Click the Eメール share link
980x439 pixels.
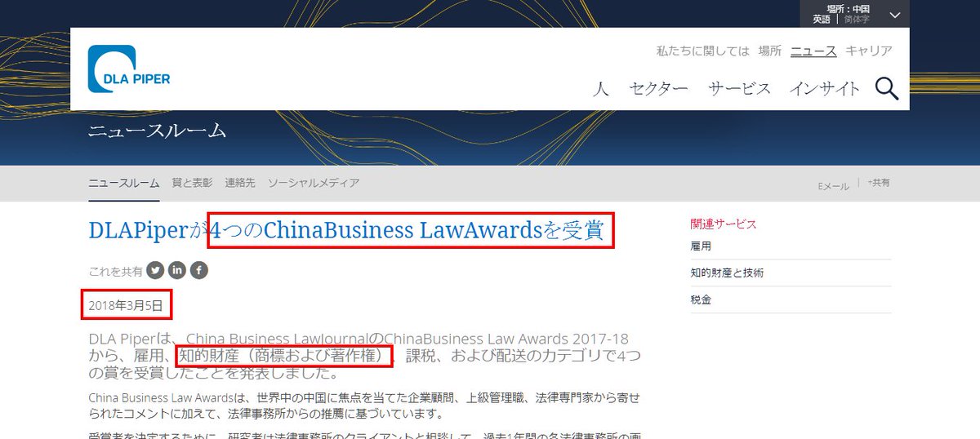coord(833,186)
